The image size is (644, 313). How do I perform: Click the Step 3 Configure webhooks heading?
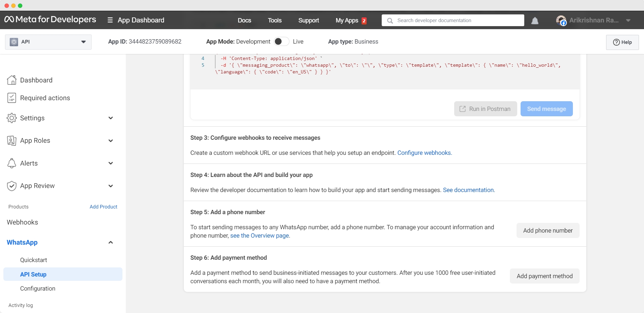pyautogui.click(x=255, y=138)
